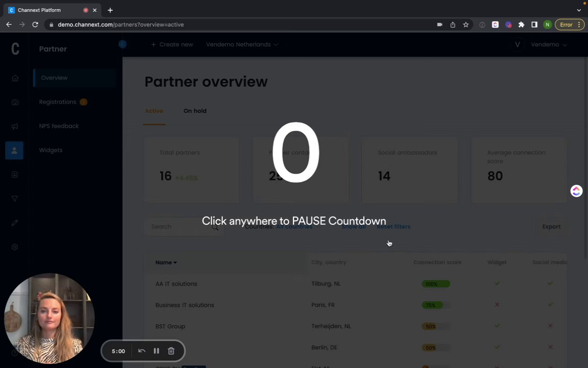Open the megaphone campaigns sidebar icon
The image size is (588, 368).
click(15, 126)
